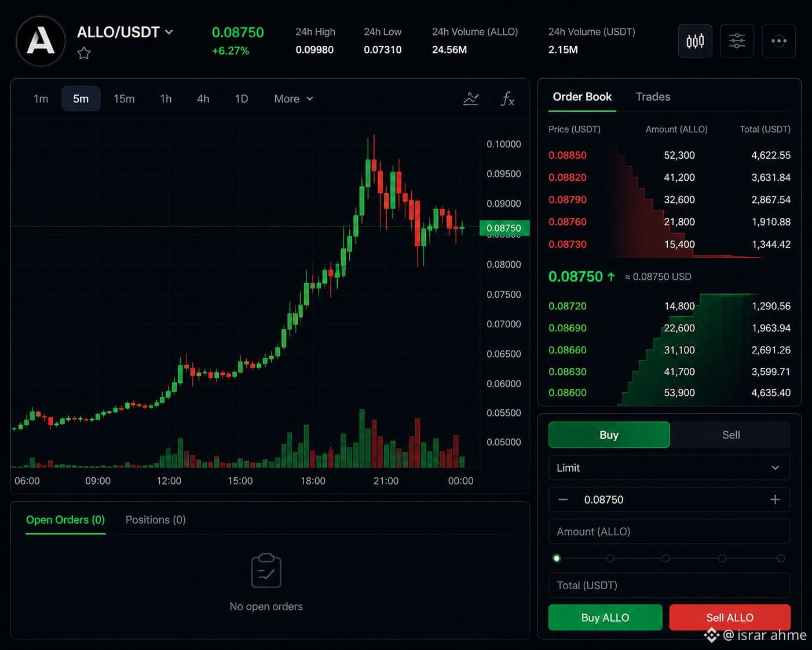Click the line chart drawing icon
This screenshot has height=650, width=812.
pyautogui.click(x=471, y=98)
